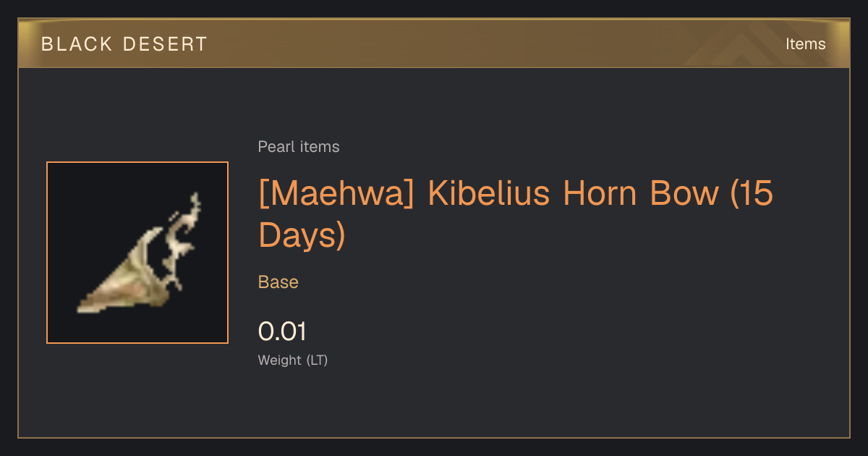Click the BLACK DESERT site title
The width and height of the screenshot is (868, 456).
click(124, 44)
